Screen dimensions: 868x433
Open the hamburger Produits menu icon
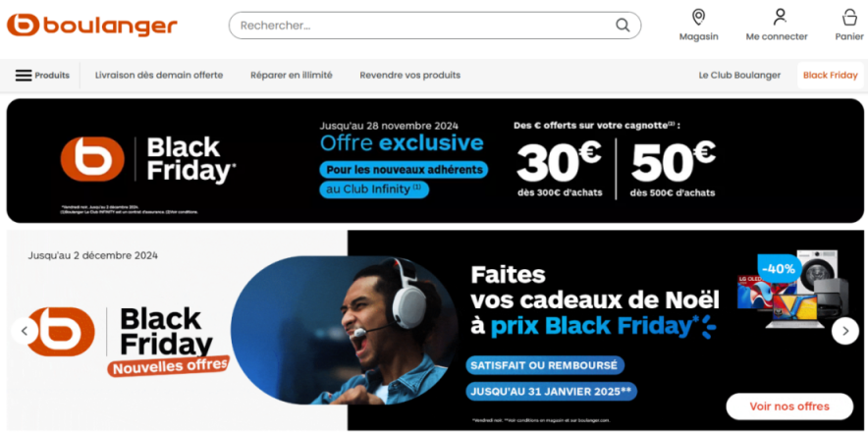pyautogui.click(x=24, y=76)
